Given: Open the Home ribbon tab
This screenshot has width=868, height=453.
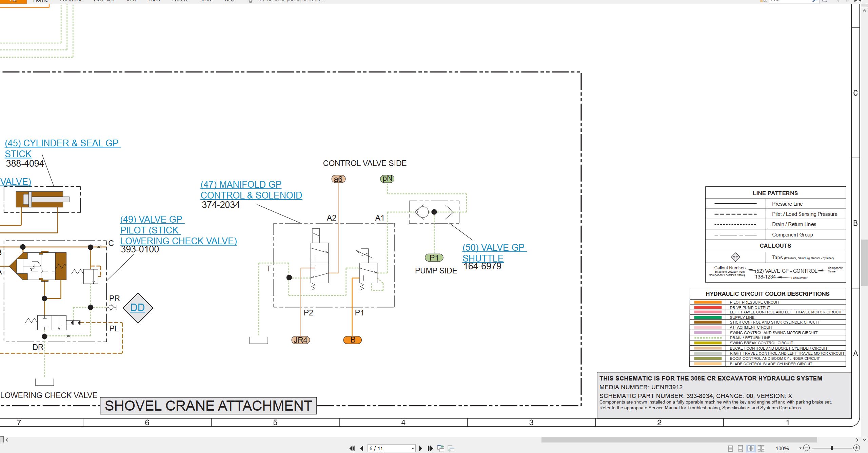Looking at the screenshot, I should pos(40,1).
